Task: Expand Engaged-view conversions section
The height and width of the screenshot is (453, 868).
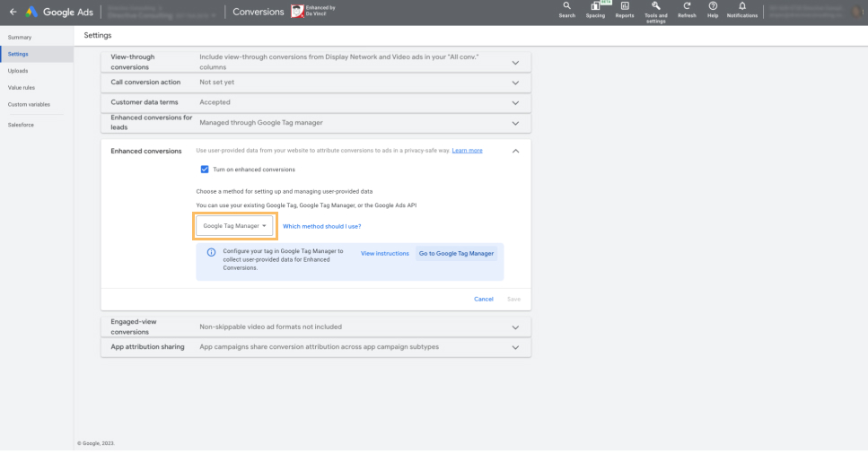Action: pos(515,327)
